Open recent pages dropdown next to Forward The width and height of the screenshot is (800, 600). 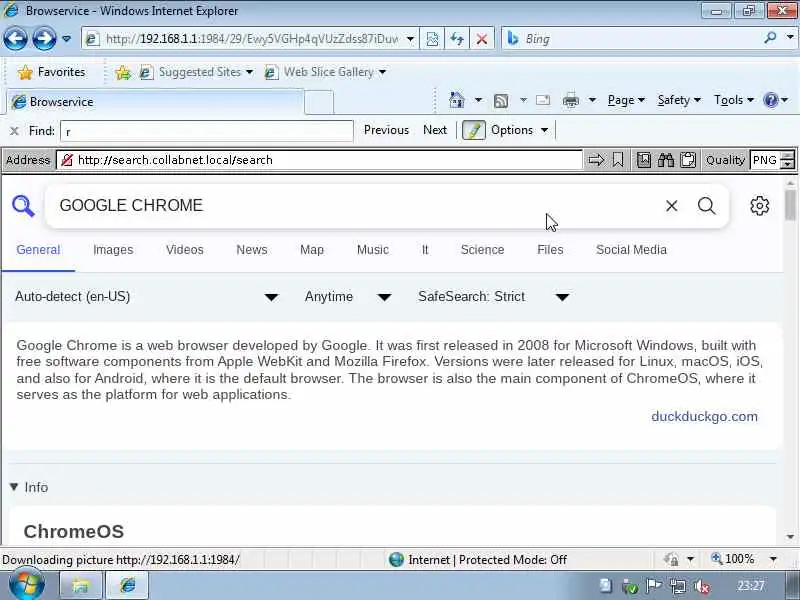pyautogui.click(x=66, y=39)
